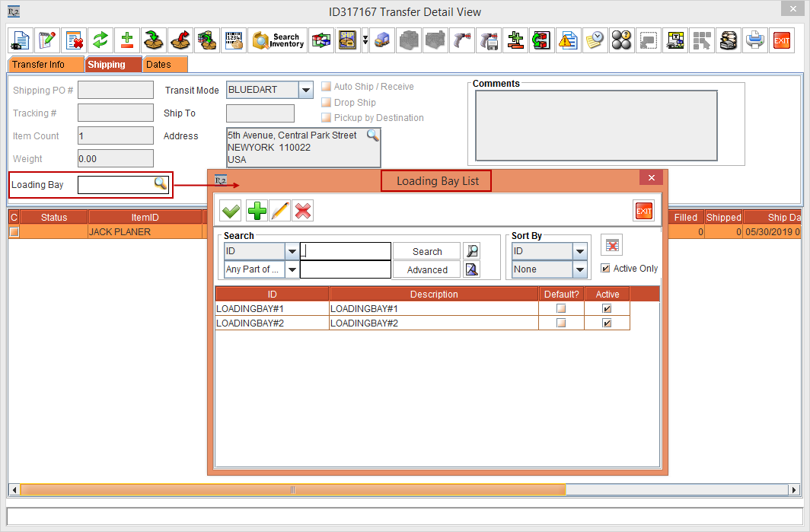Click the printer icon in main toolbar

pyautogui.click(x=754, y=40)
